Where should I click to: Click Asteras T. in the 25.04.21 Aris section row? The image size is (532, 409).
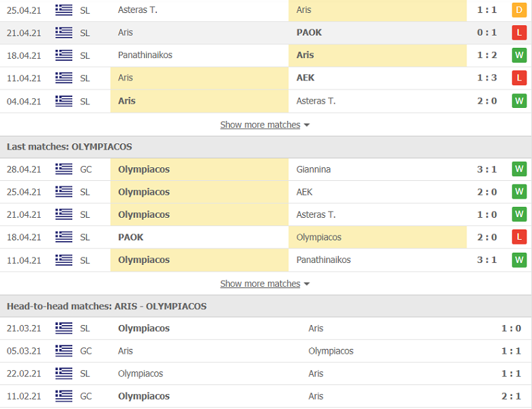coord(138,10)
